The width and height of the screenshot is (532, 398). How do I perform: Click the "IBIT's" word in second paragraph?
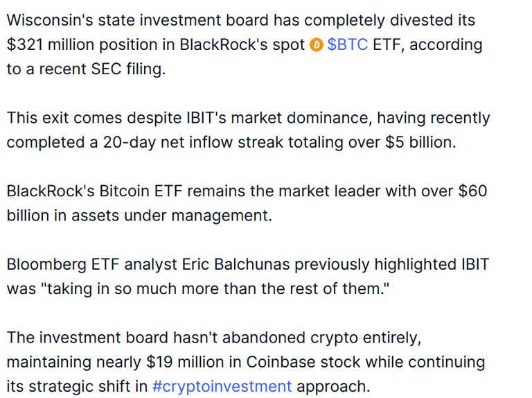pos(206,118)
